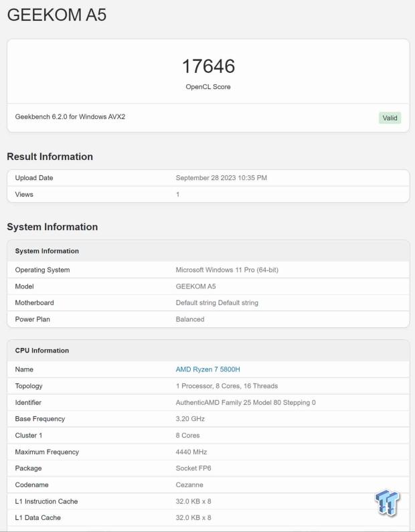Select the '4440 MHz' maximum frequency value
The width and height of the screenshot is (415, 532).
pyautogui.click(x=191, y=452)
